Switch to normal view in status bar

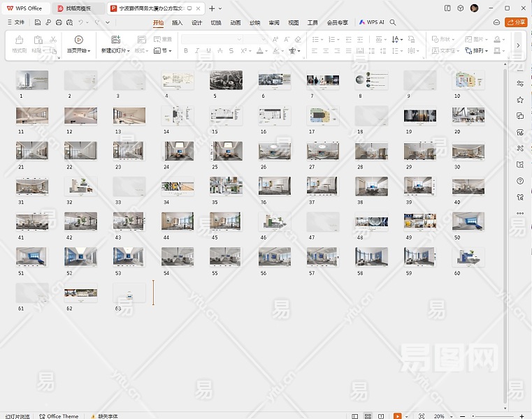click(x=354, y=416)
